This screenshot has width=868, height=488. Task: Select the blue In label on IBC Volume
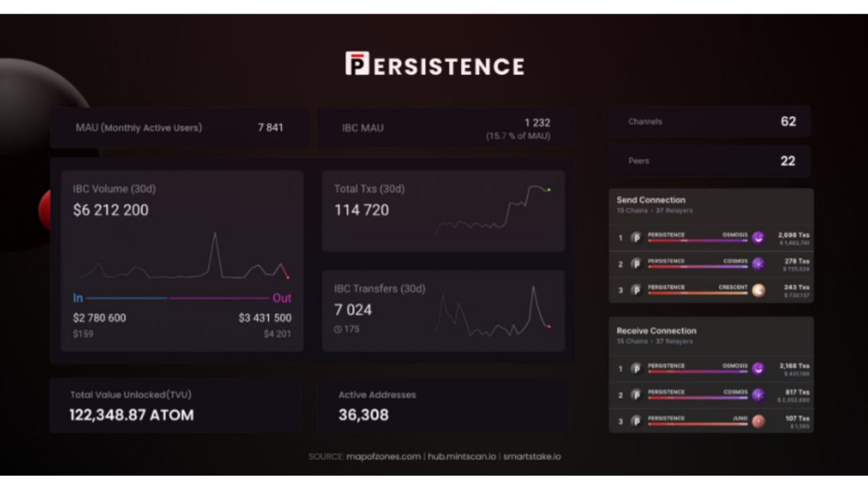(78, 298)
